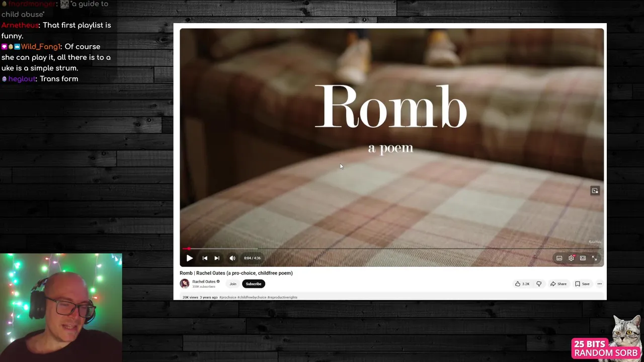The height and width of the screenshot is (362, 644).
Task: Share the video
Action: 558,284
